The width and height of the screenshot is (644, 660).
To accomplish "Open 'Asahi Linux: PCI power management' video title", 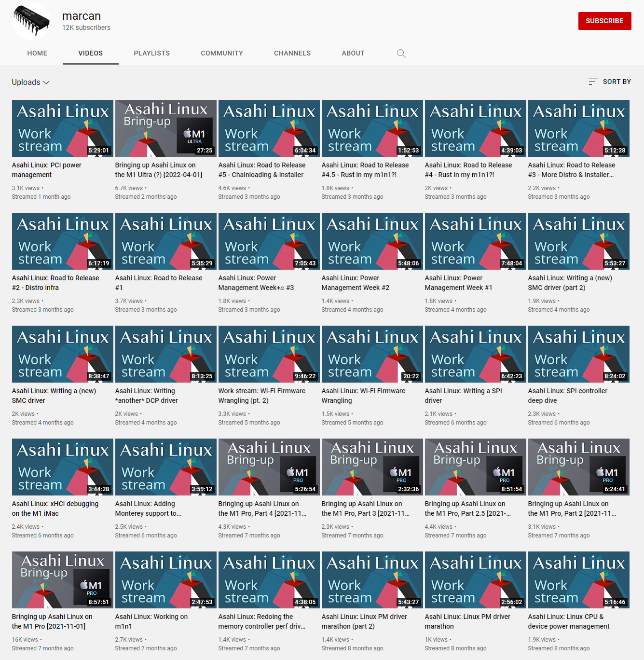I will [47, 170].
